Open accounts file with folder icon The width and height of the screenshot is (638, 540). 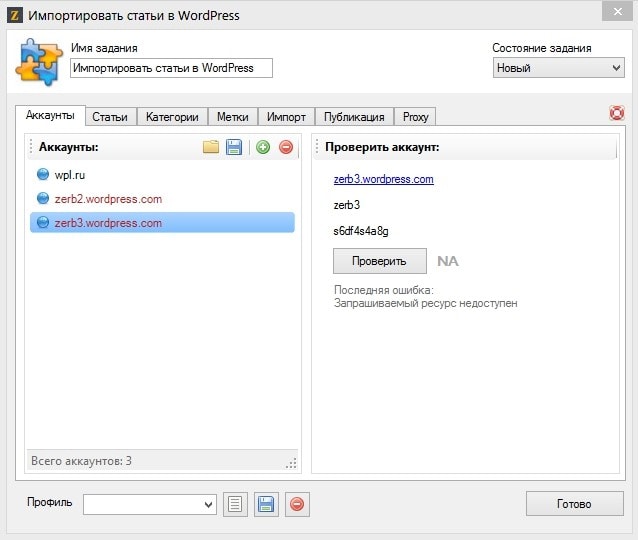[211, 147]
